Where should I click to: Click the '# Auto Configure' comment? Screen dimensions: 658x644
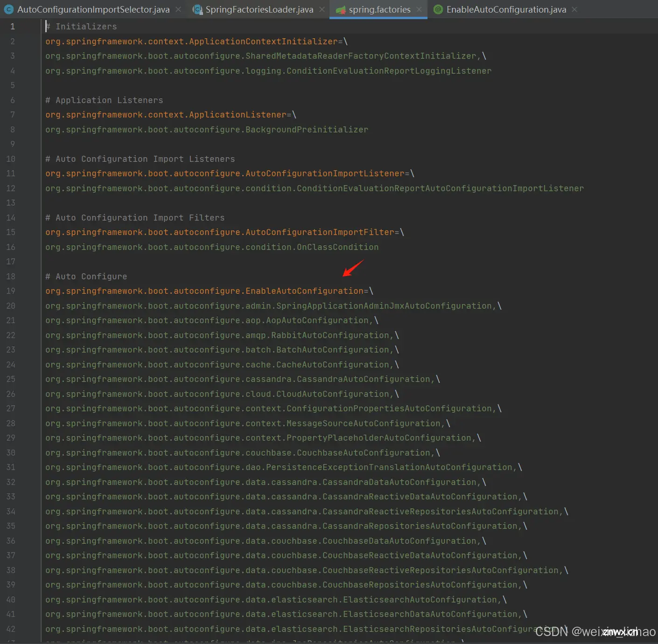[x=86, y=277]
